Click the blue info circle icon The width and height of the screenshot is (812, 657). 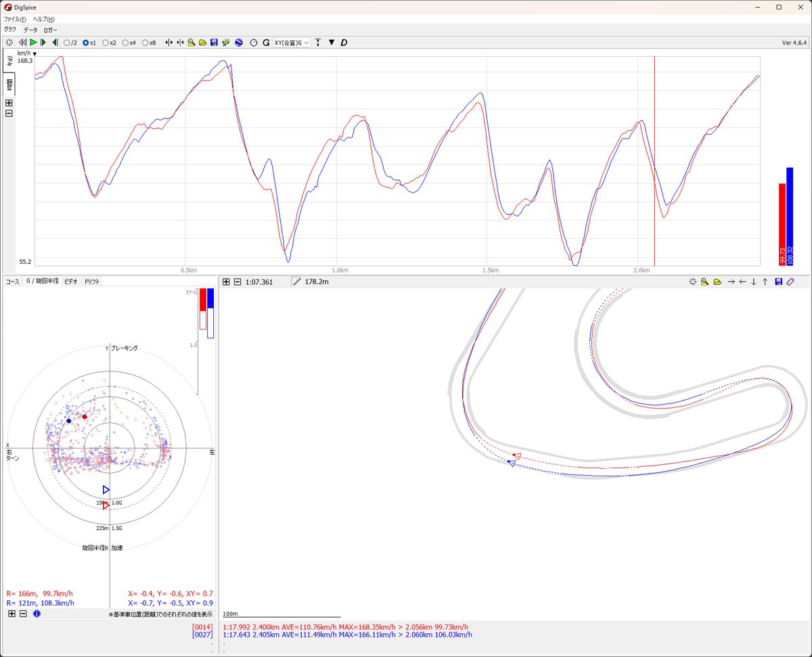click(37, 614)
